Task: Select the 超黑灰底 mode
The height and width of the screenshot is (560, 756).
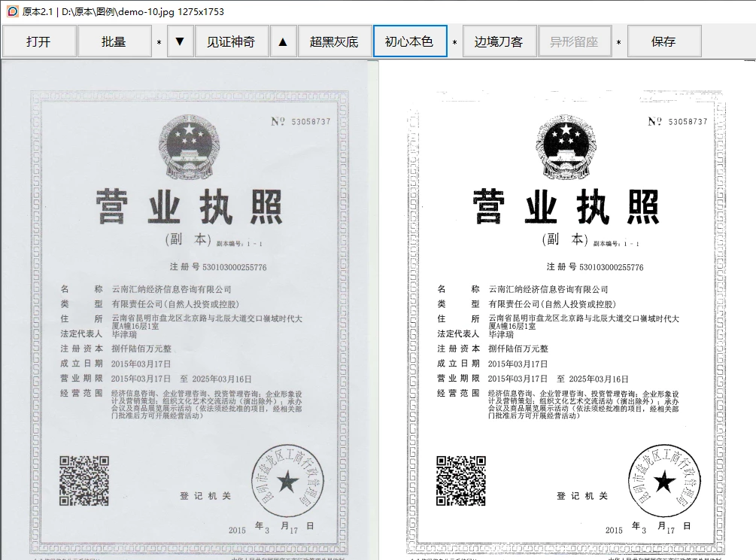Action: (334, 41)
